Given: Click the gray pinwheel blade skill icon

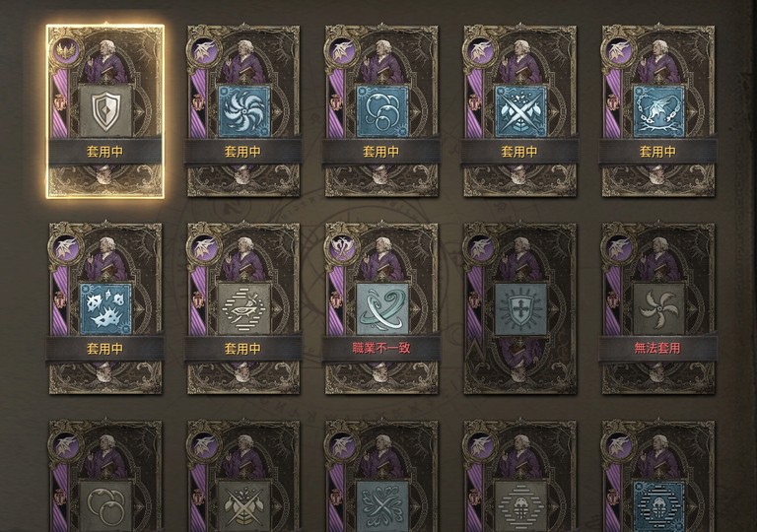Looking at the screenshot, I should (x=658, y=309).
